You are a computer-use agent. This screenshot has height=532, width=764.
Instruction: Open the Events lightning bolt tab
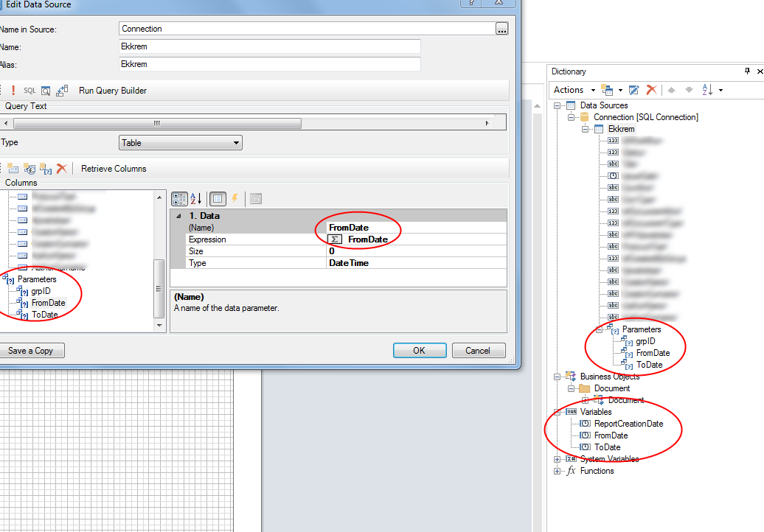(x=235, y=199)
